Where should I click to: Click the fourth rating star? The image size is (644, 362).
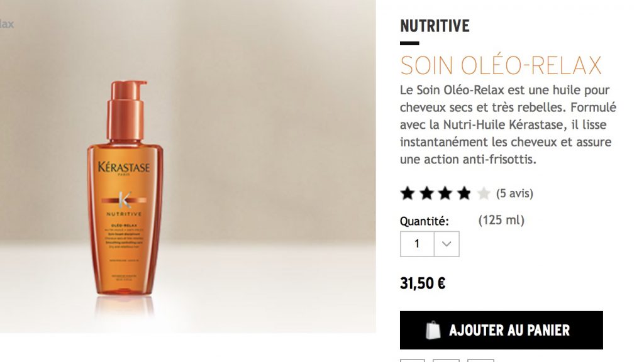pos(464,193)
